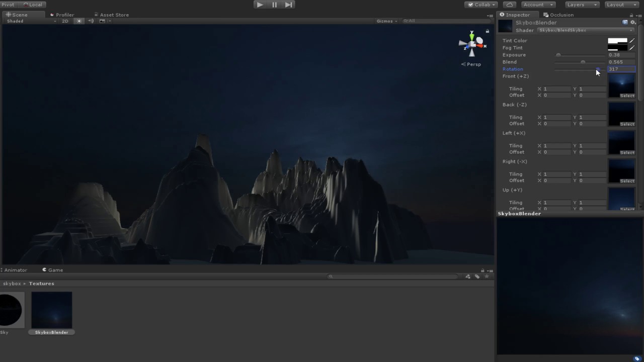Open the material help reference icon

tap(625, 23)
